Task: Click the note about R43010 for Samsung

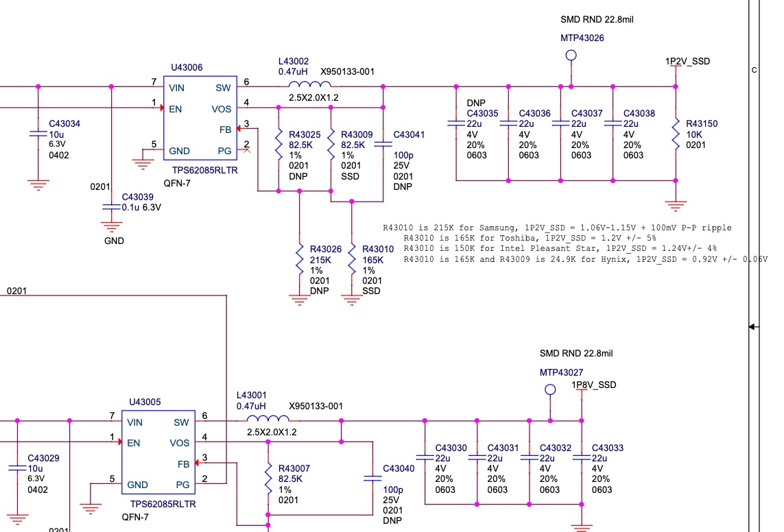Action: coord(557,228)
